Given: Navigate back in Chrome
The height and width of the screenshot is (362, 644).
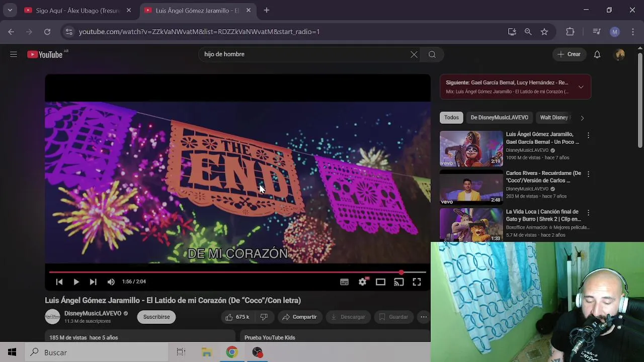Looking at the screenshot, I should [11, 32].
